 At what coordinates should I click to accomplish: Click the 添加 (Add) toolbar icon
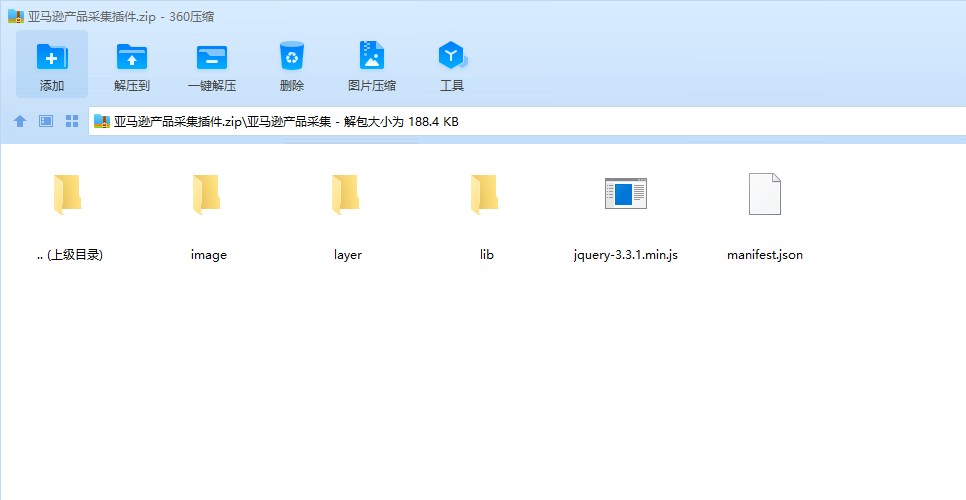click(52, 57)
